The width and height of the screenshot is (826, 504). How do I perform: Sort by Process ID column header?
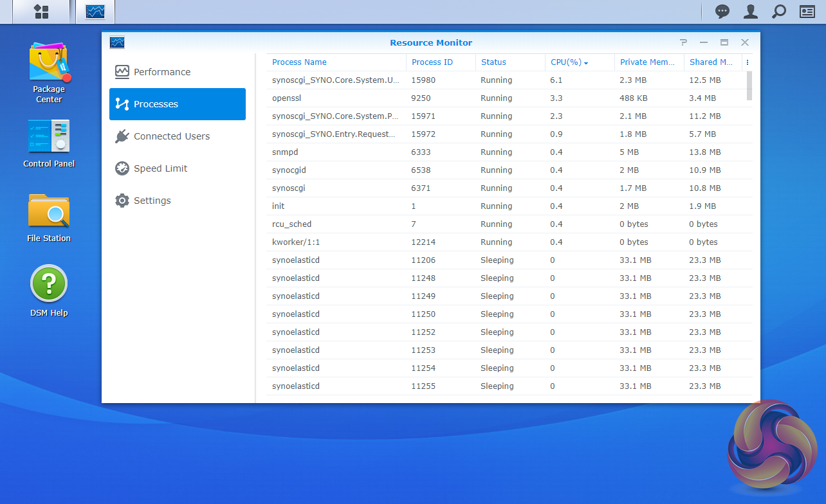point(432,62)
